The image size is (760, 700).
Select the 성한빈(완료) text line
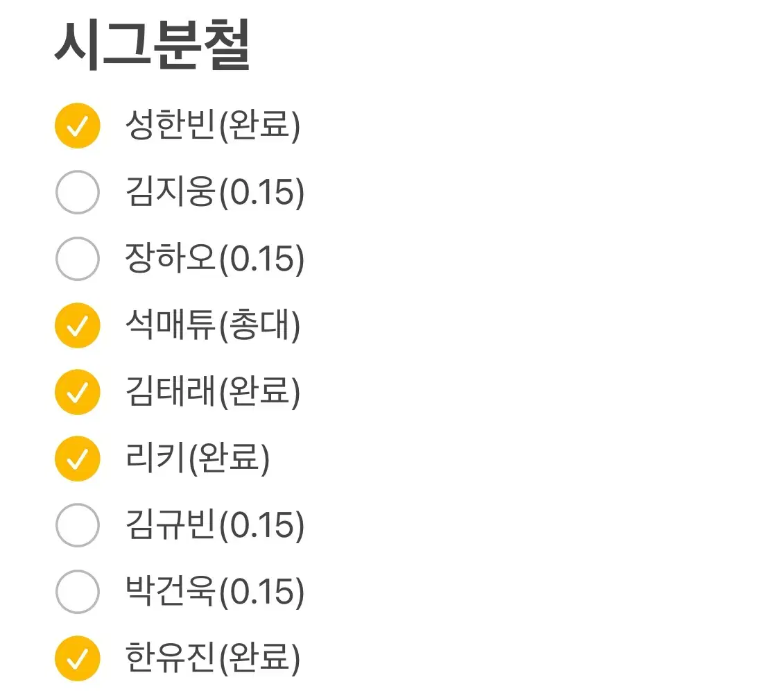pos(213,126)
